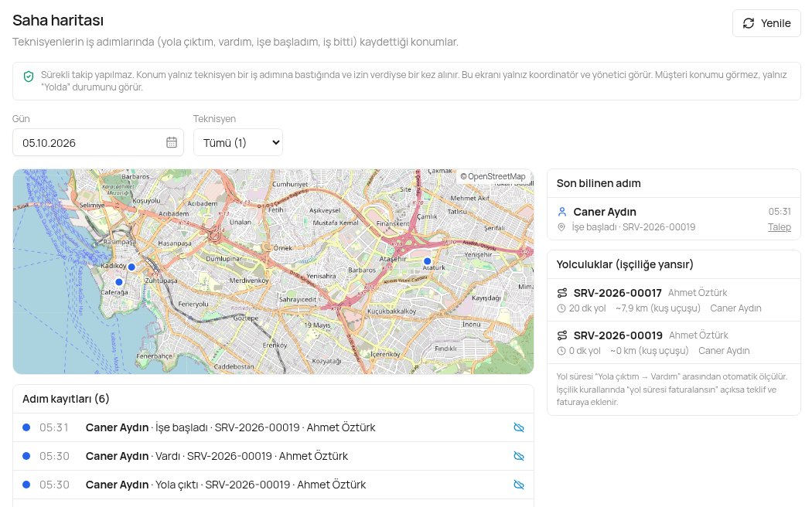Image resolution: width=812 pixels, height=507 pixels.
Task: Open the calendar picker icon in the Gün field
Action: click(x=172, y=142)
